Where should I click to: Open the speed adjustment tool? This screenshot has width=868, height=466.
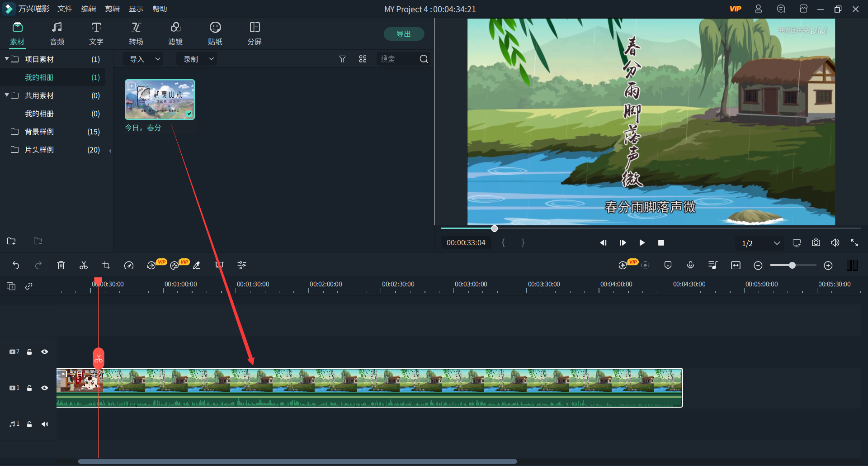(129, 266)
